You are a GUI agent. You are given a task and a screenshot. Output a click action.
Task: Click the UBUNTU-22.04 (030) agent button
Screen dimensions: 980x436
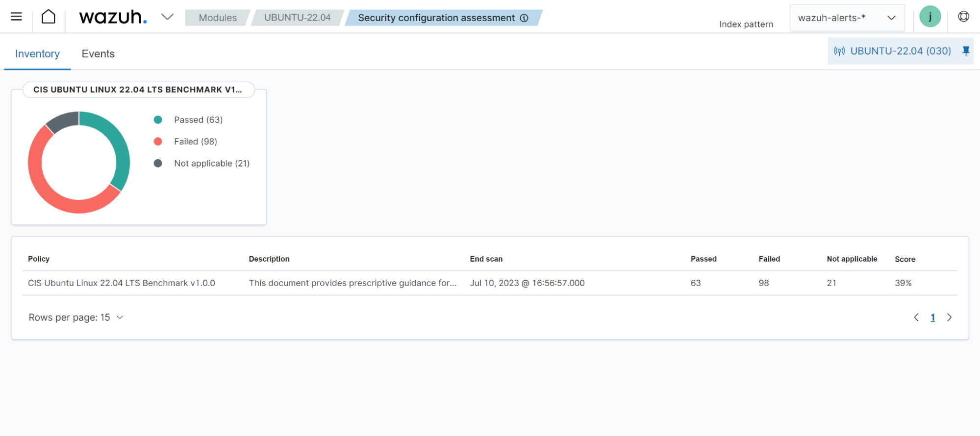(901, 51)
